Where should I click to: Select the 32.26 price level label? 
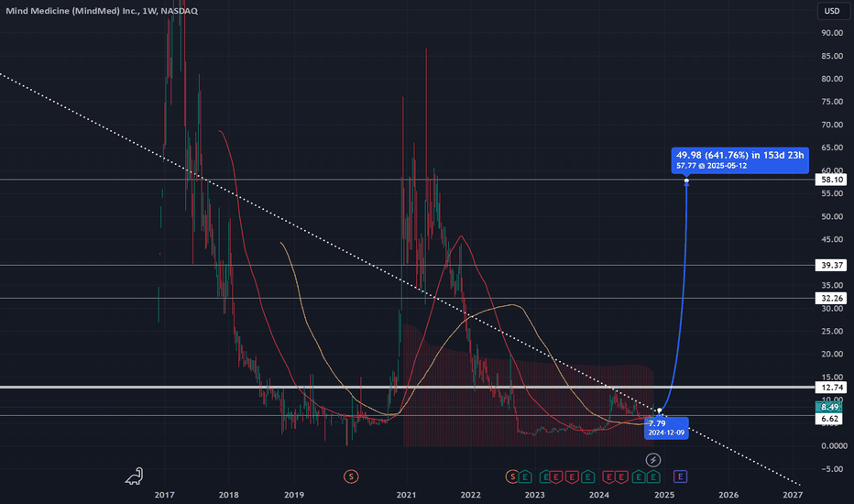coord(830,298)
